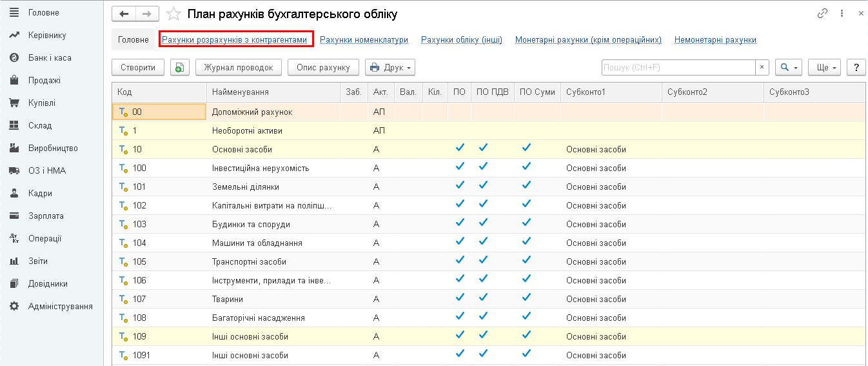Open the Друк print dropdown
The height and width of the screenshot is (366, 868).
tap(390, 67)
